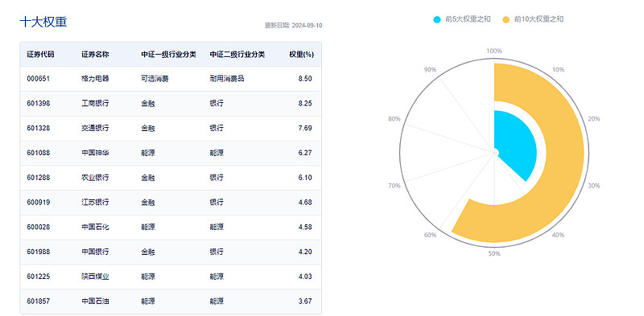Screen dimensions: 644x316
Task: Click the 权重(%) column header
Action: 301,54
